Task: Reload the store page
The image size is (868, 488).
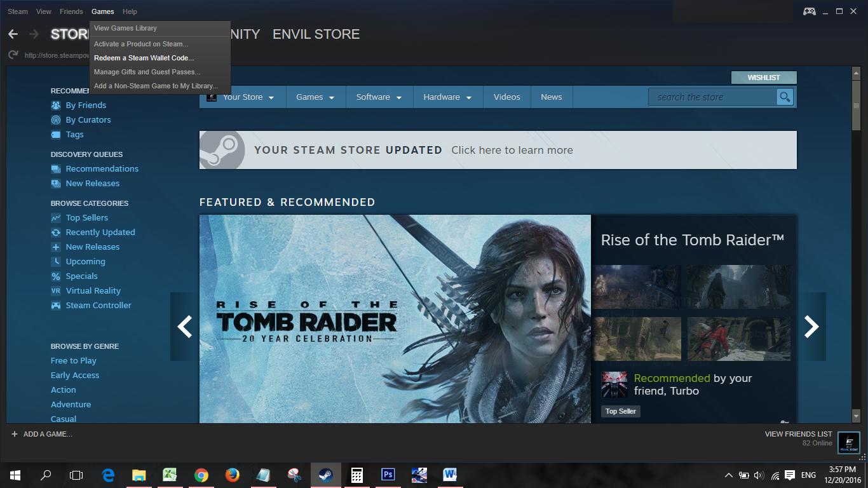Action: pos(13,55)
